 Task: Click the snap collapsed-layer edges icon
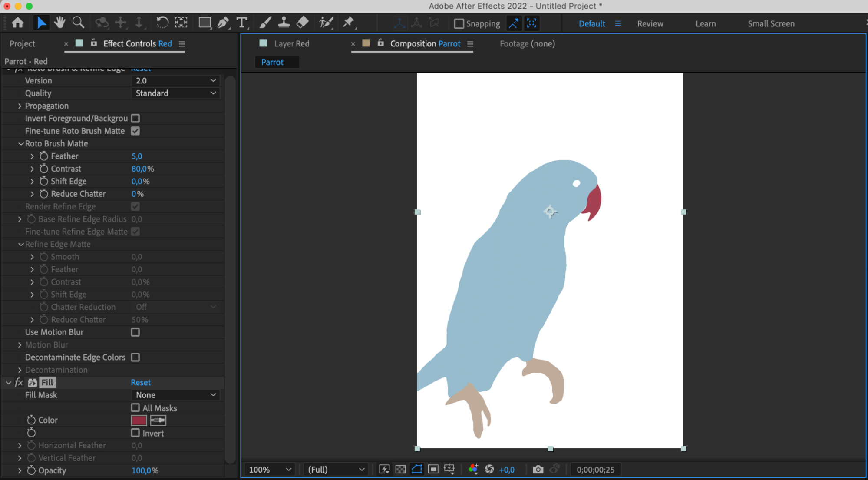tap(513, 23)
